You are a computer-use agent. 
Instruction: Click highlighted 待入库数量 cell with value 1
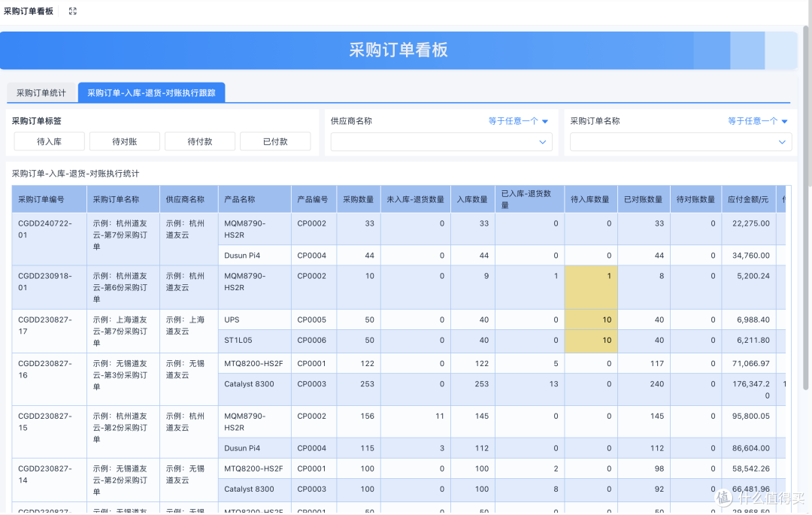591,287
